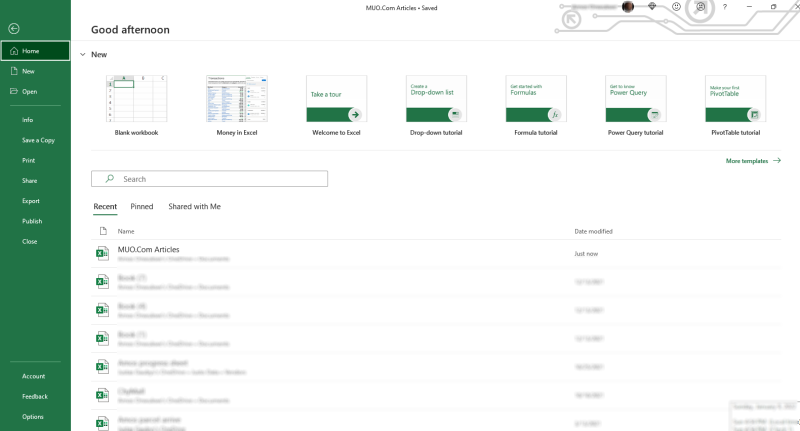Open the Power Query tutorial template
800x431 pixels.
click(636, 106)
